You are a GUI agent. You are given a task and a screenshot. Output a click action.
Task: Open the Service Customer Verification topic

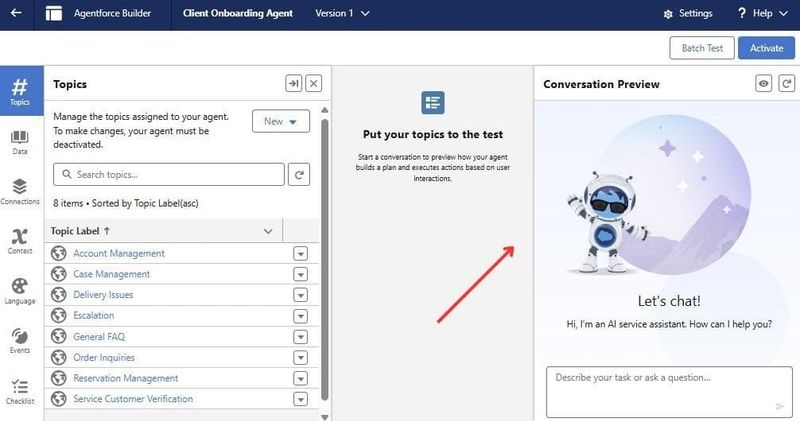click(x=133, y=399)
